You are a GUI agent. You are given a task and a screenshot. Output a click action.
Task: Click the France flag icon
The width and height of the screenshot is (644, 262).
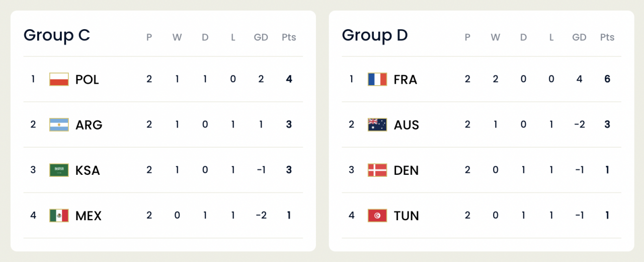pyautogui.click(x=377, y=79)
